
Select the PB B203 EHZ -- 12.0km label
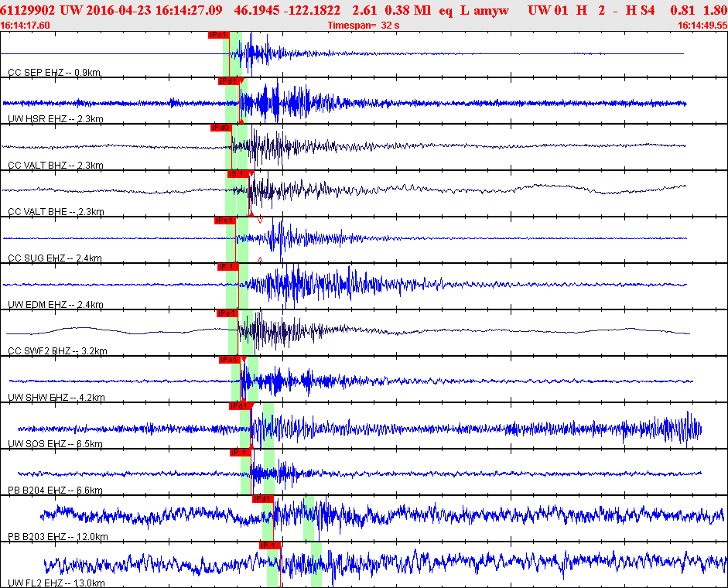point(58,537)
